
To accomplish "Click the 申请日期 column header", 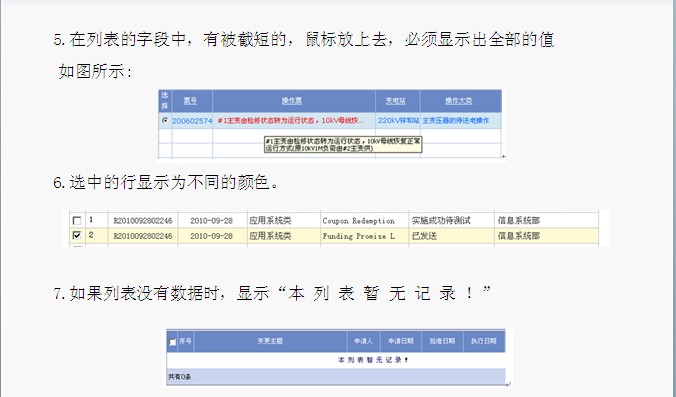I will pyautogui.click(x=401, y=341).
